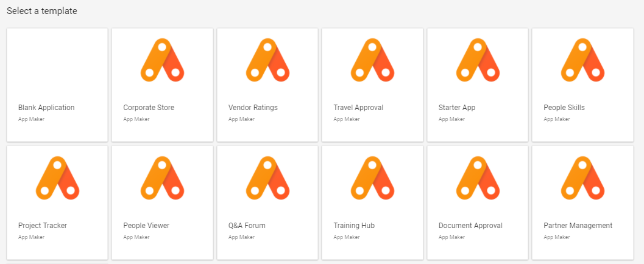Open the Blank Application template card

pyautogui.click(x=57, y=85)
